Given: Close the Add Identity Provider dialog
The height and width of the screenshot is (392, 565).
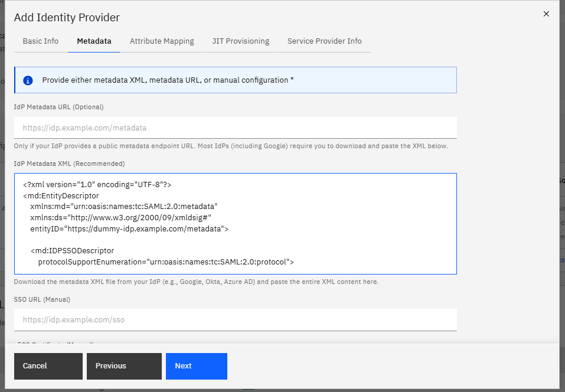Looking at the screenshot, I should point(546,14).
